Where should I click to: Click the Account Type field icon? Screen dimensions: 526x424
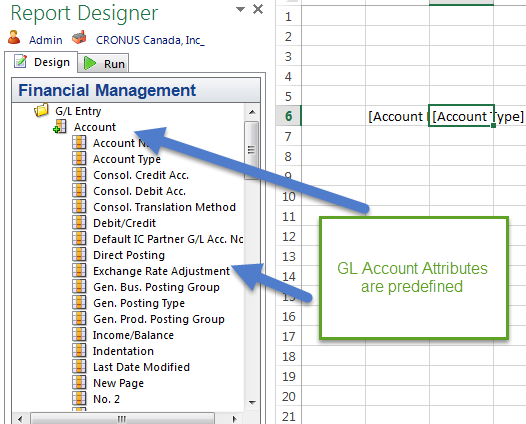click(79, 158)
